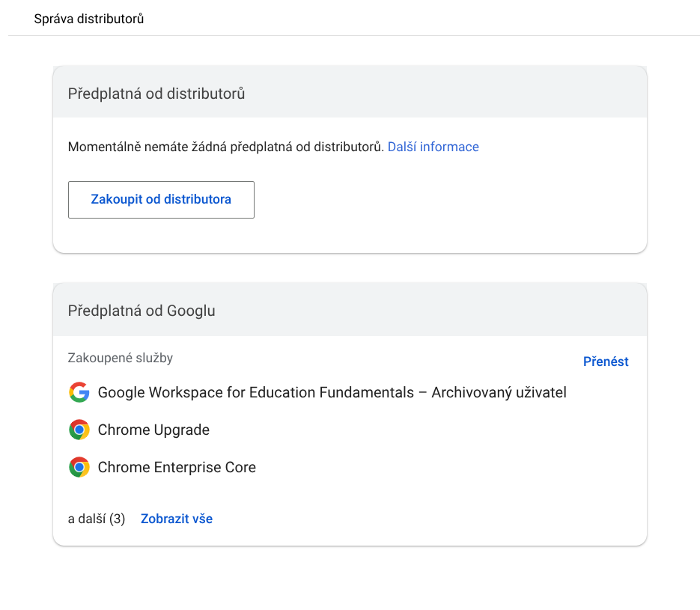Open the 'Další informace' link
The height and width of the screenshot is (610, 700).
[433, 147]
